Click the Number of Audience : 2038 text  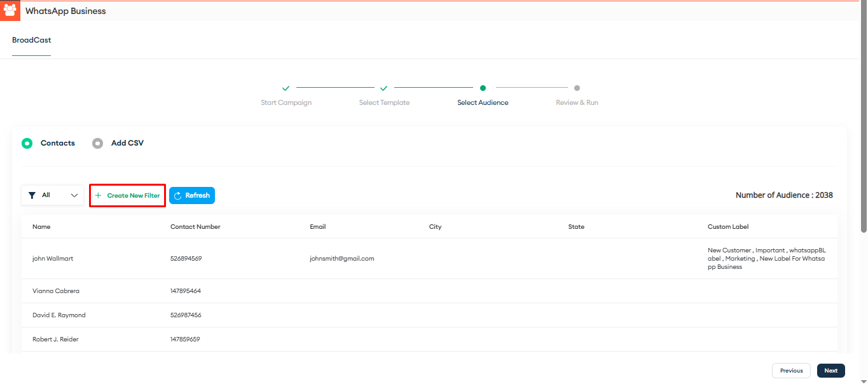point(784,195)
